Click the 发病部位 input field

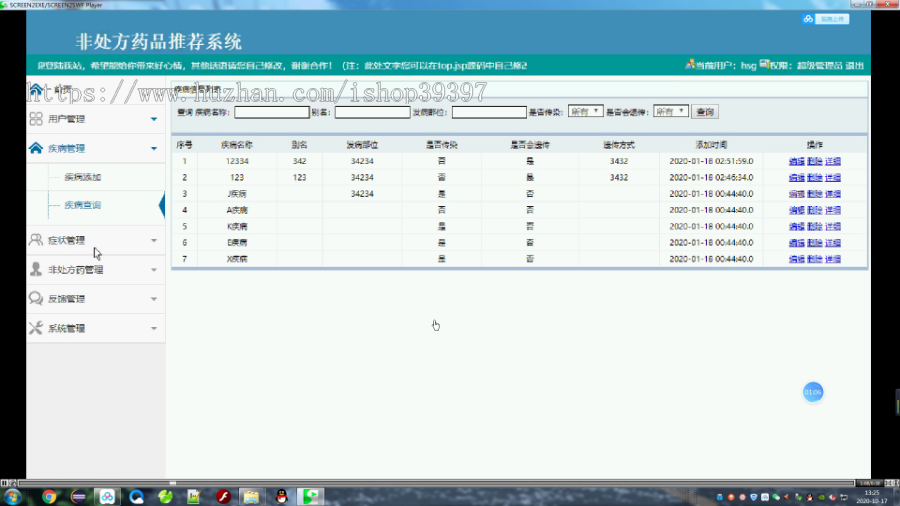(489, 112)
